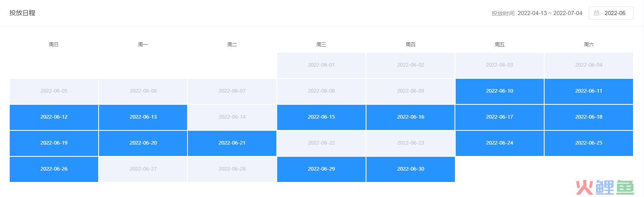The height and width of the screenshot is (197, 644).
Task: Click the 周一 column header
Action: (x=143, y=45)
